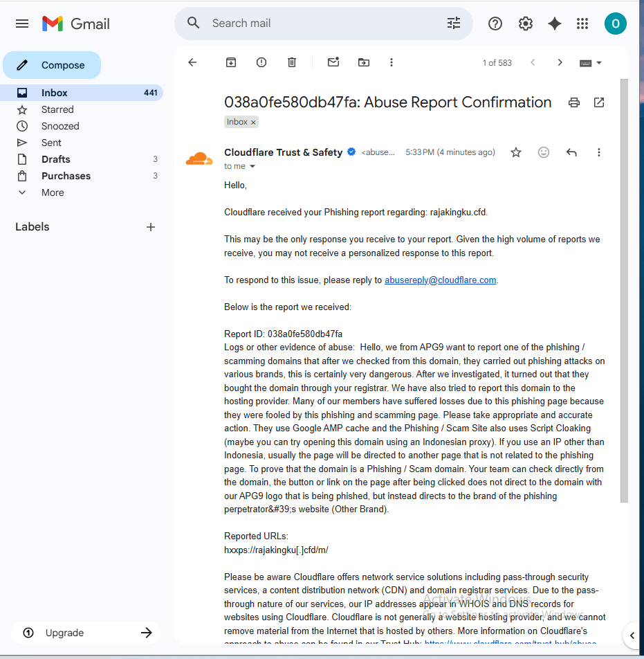Click the verified sender badge
The width and height of the screenshot is (644, 659).
coord(351,152)
